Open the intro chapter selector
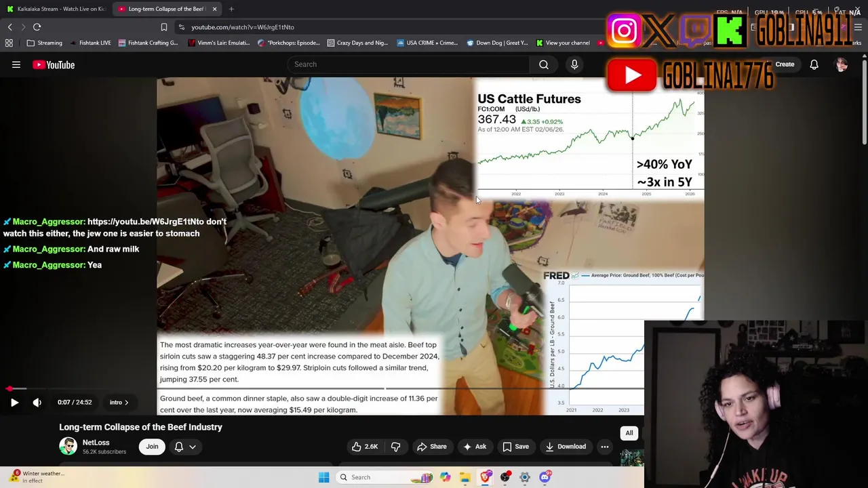The width and height of the screenshot is (868, 488). (x=119, y=403)
